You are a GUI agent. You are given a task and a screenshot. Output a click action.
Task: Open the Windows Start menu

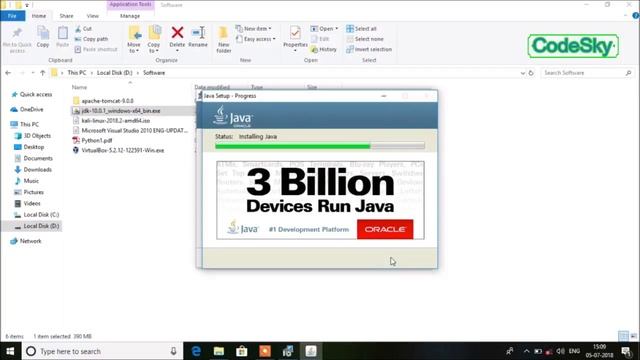11,351
